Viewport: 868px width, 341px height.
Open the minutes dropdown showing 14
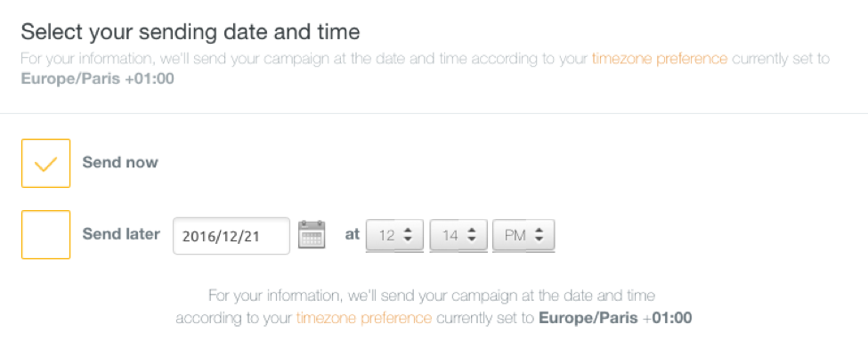[458, 236]
